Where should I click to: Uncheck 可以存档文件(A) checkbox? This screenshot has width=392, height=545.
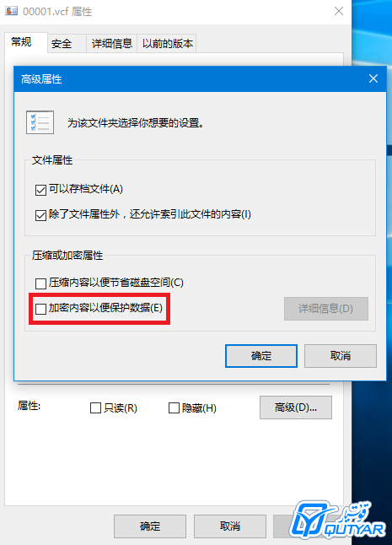pyautogui.click(x=40, y=190)
